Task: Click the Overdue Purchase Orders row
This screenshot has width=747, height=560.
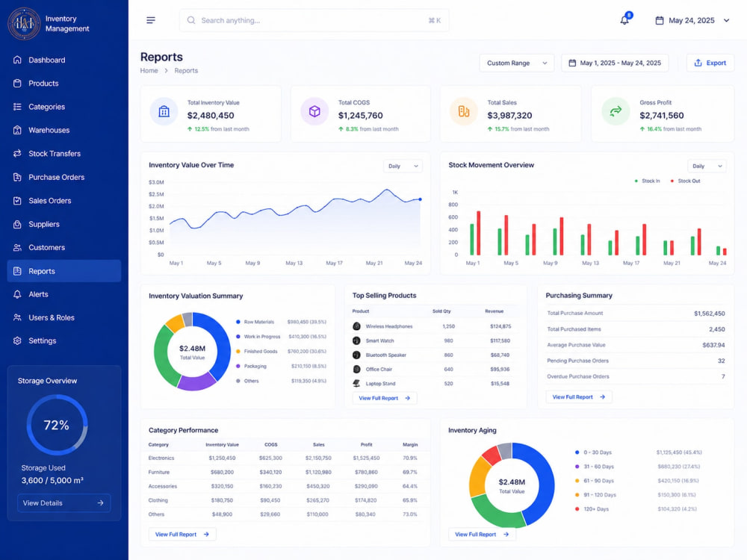Action: [636, 376]
